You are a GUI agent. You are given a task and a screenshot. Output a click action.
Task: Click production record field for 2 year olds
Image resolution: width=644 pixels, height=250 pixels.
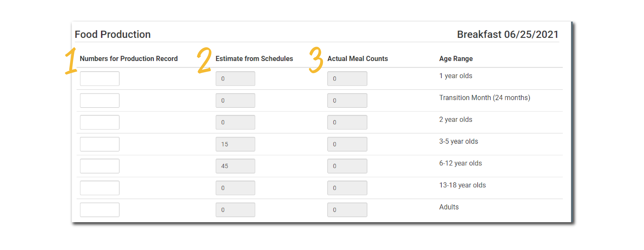(99, 122)
